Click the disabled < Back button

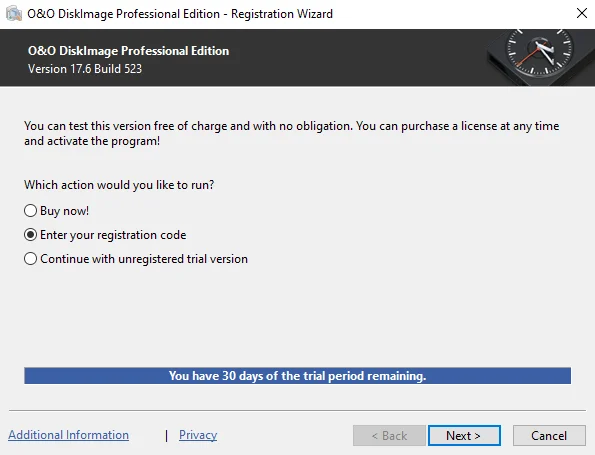coord(389,435)
